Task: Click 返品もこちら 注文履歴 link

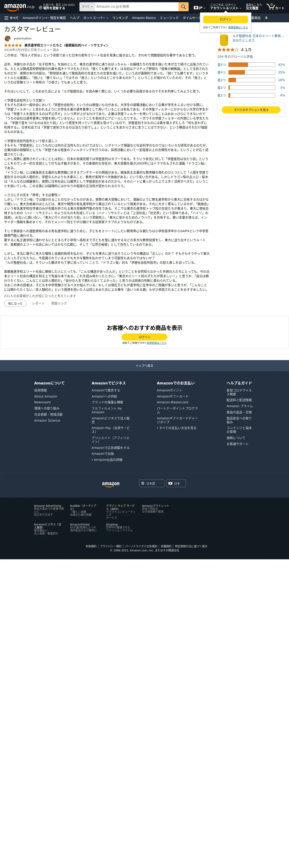Action: [x=254, y=7]
